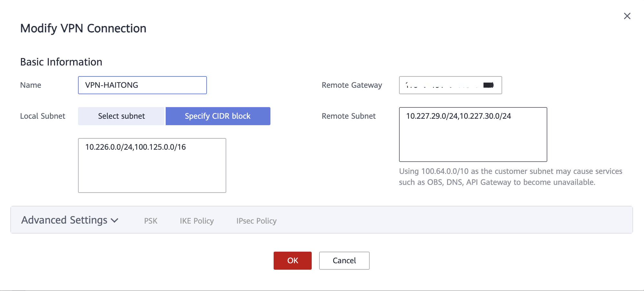Open the IPsec Policy section

click(256, 221)
